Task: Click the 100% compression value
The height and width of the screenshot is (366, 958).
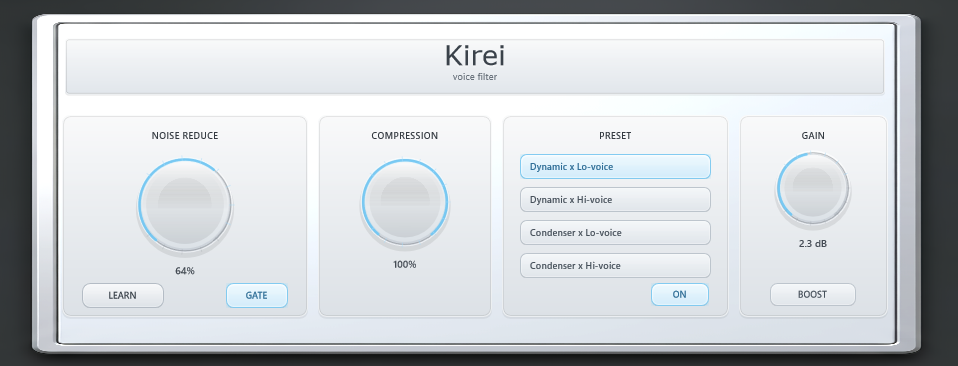Action: tap(404, 265)
